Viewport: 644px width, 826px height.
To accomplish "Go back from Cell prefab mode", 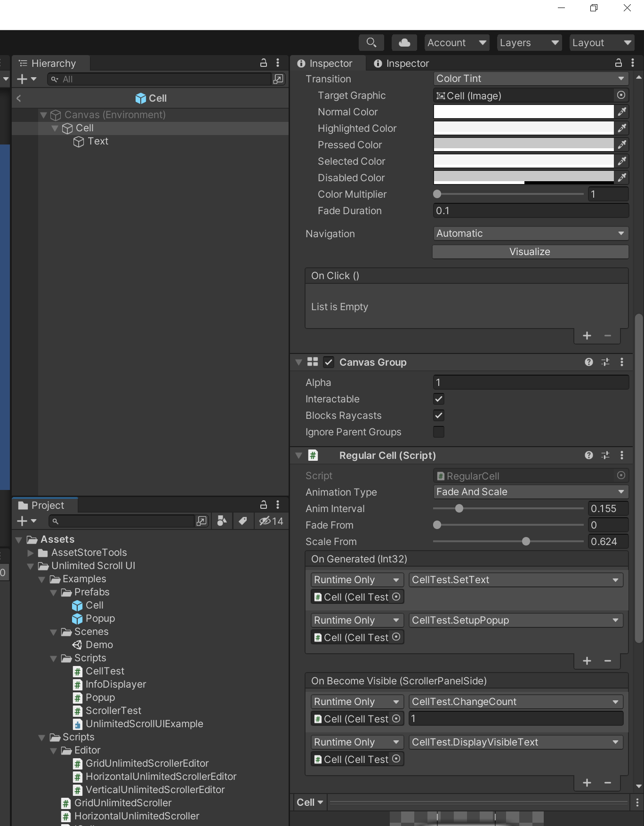I will pyautogui.click(x=19, y=98).
